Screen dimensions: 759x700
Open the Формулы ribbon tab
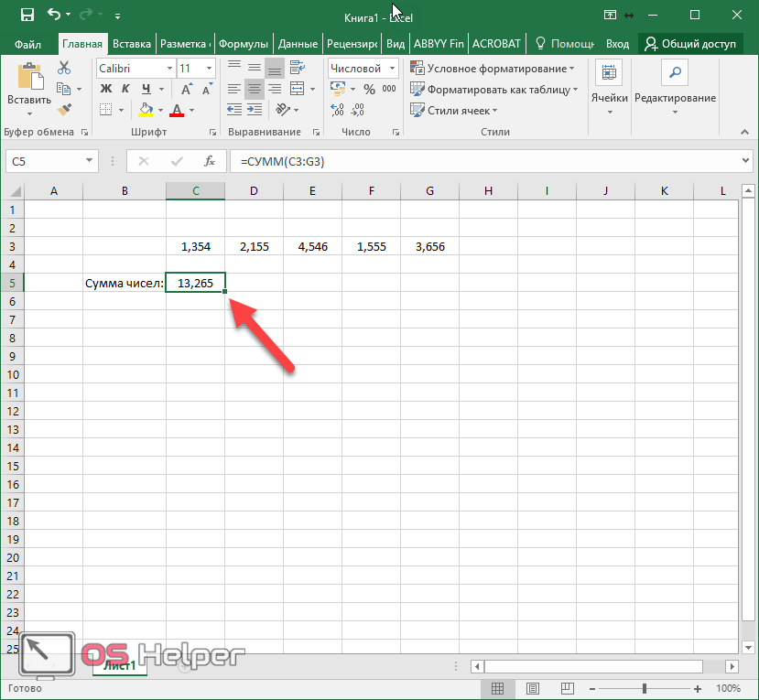tap(244, 44)
